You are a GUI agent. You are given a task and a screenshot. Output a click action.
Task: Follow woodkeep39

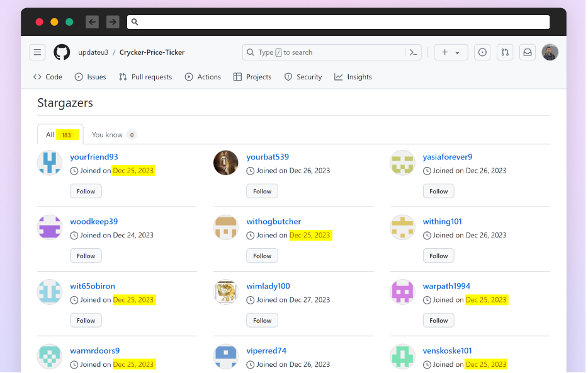tap(86, 256)
